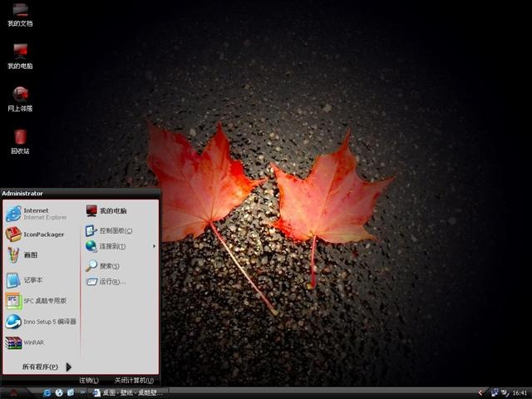Expand hidden tray icons with the red arrow
Viewport: 532px width, 399px height.
point(480,393)
